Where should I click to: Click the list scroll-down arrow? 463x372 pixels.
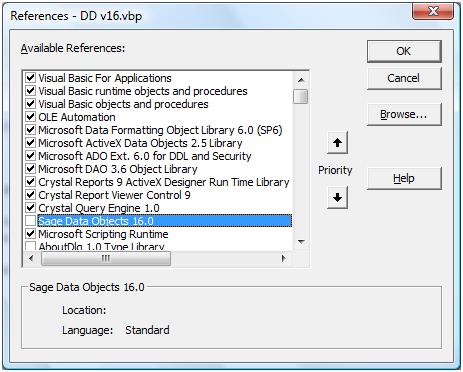[x=301, y=242]
